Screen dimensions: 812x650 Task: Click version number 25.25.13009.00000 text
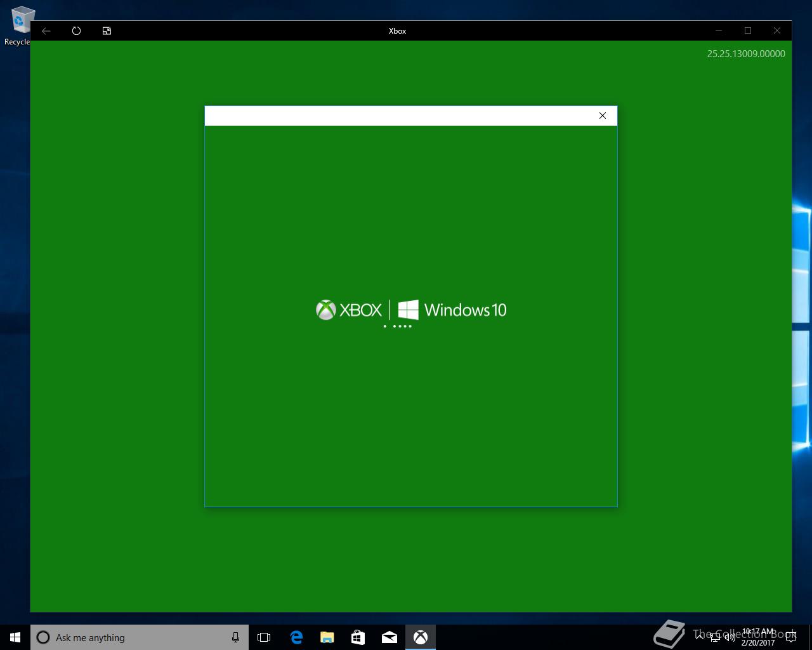tap(746, 54)
